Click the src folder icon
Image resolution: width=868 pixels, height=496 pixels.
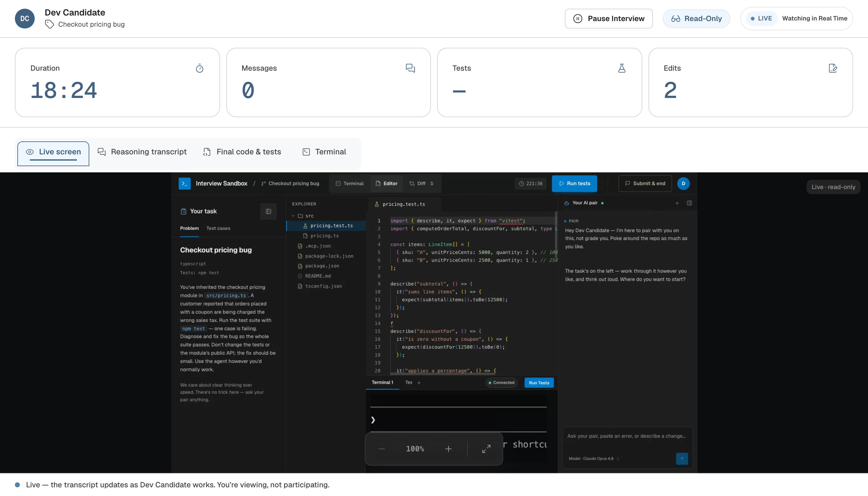click(x=300, y=216)
